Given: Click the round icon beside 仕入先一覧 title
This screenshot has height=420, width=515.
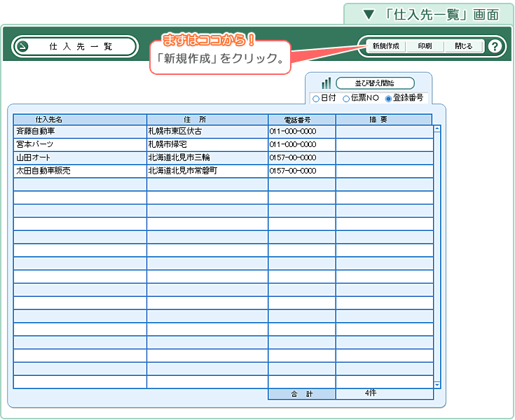Looking at the screenshot, I should point(22,46).
